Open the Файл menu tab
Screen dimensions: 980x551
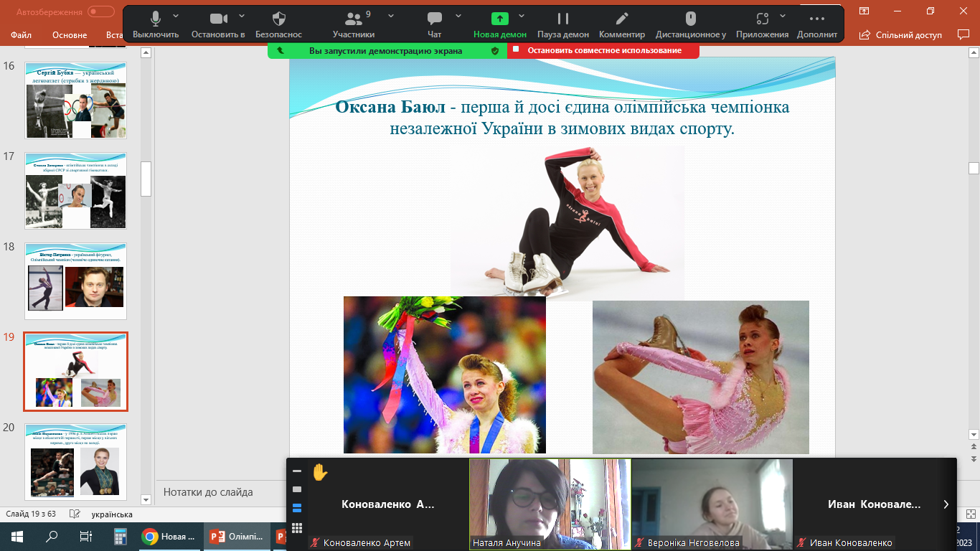coord(21,34)
